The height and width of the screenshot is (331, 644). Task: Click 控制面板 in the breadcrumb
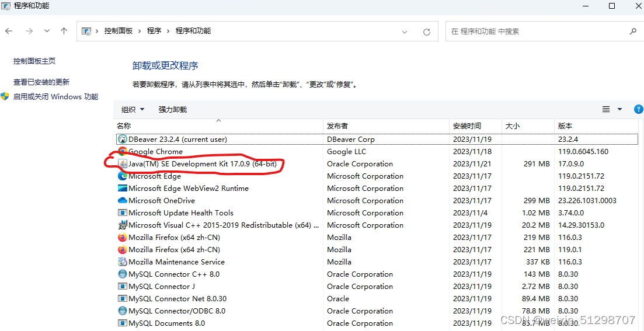119,31
